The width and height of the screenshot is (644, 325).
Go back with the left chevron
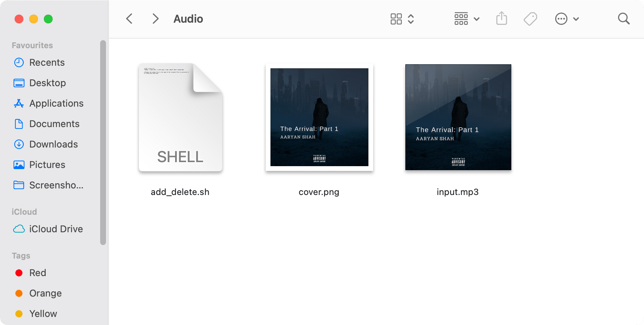click(129, 19)
